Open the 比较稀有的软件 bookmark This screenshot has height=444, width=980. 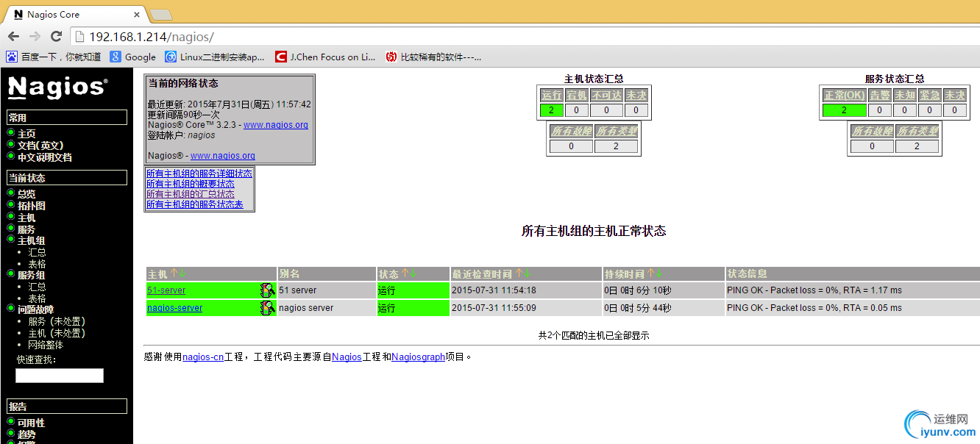433,57
